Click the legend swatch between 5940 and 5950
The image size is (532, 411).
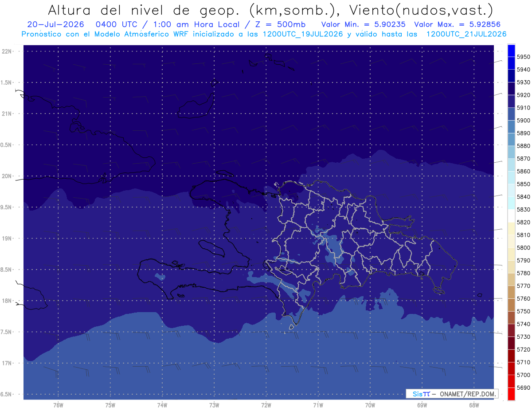point(511,63)
